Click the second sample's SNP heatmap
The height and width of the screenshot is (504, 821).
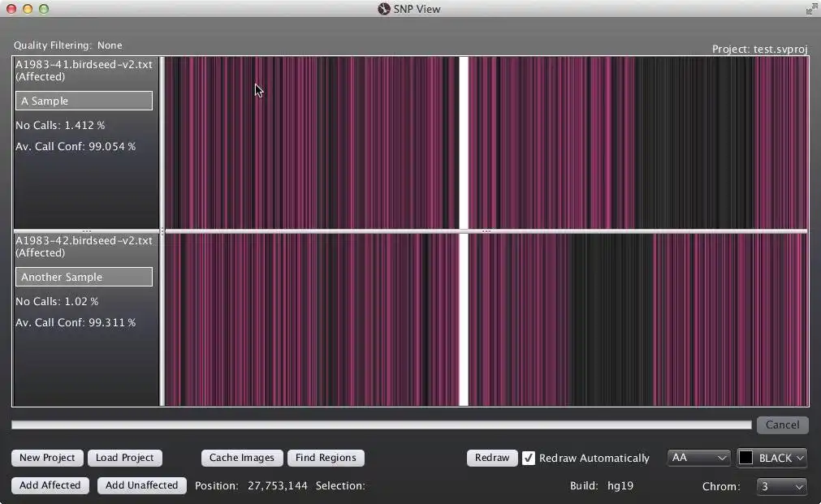(486, 319)
